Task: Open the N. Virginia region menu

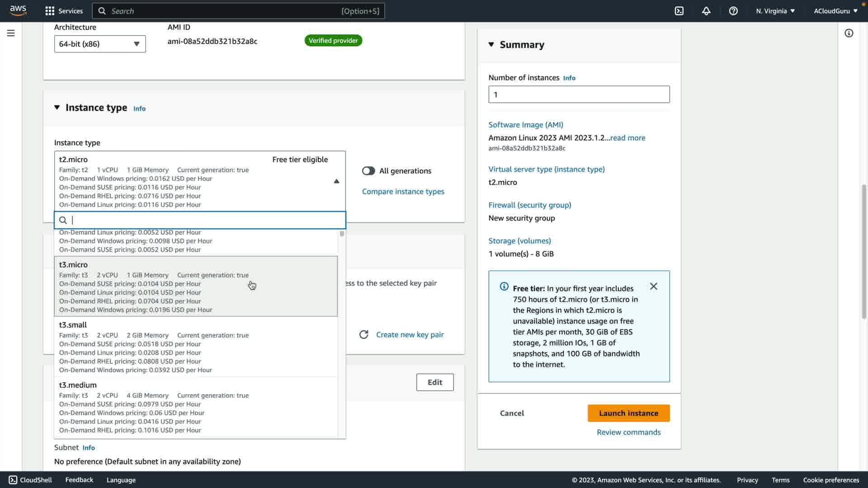Action: (x=775, y=11)
